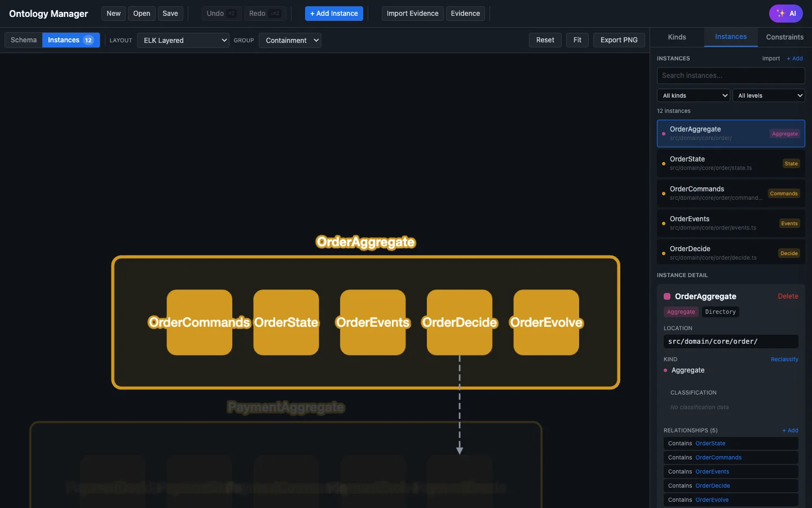Screen dimensions: 812x508
Task: Toggle the Directory badge on OrderAggregate
Action: (x=720, y=312)
